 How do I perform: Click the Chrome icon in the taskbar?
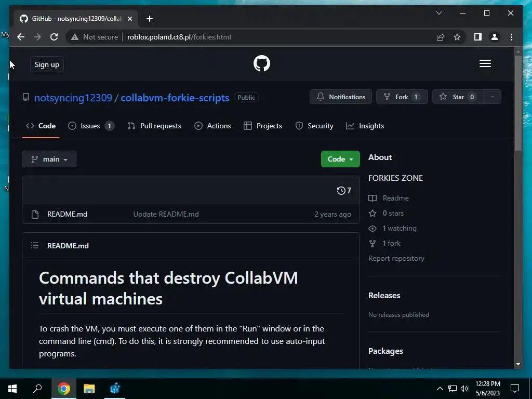click(63, 389)
